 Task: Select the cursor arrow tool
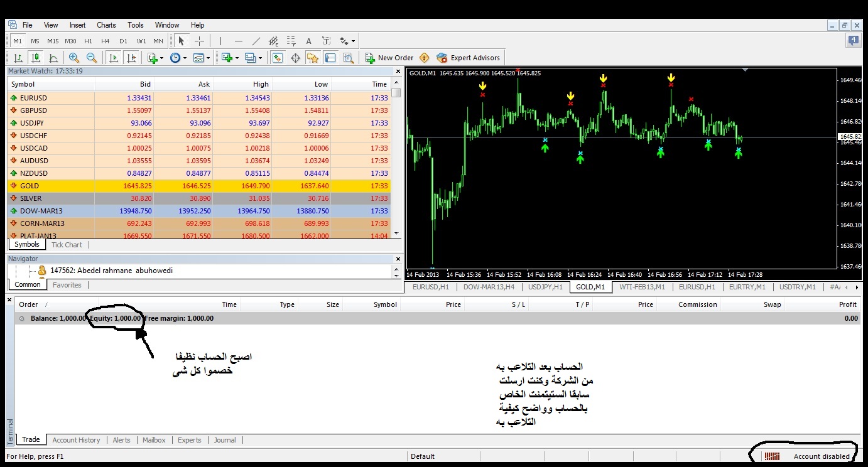tap(182, 41)
